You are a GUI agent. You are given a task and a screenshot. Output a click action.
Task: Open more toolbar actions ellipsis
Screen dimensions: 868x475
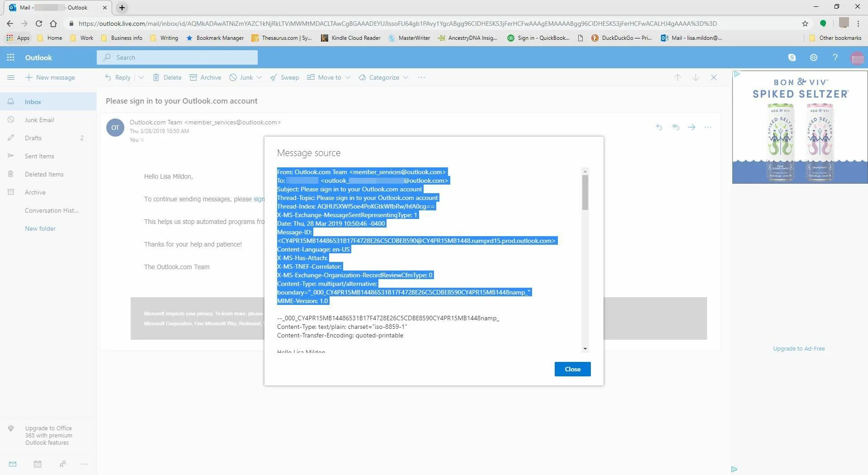click(x=421, y=77)
